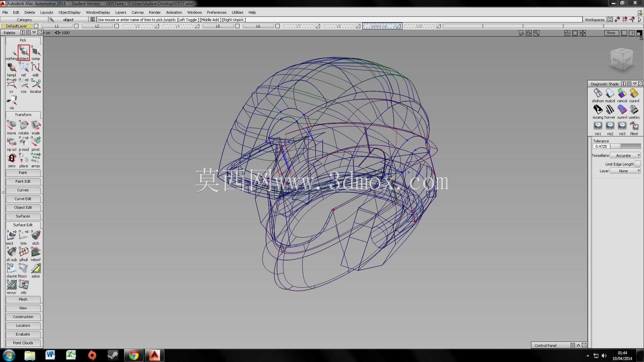Image resolution: width=644 pixels, height=362 pixels.
Task: Choose the Pick edit point tool
Action: click(36, 69)
